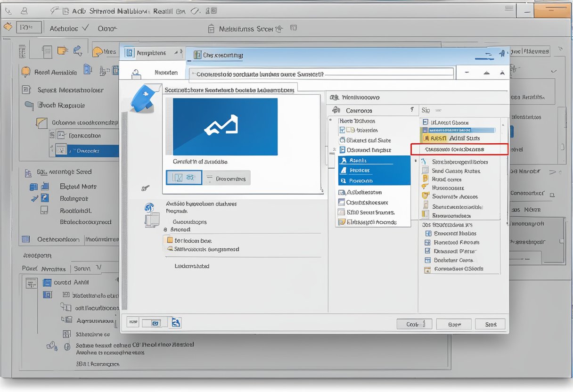Open the Elapsed Records category icon
The height and width of the screenshot is (392, 573).
[343, 221]
